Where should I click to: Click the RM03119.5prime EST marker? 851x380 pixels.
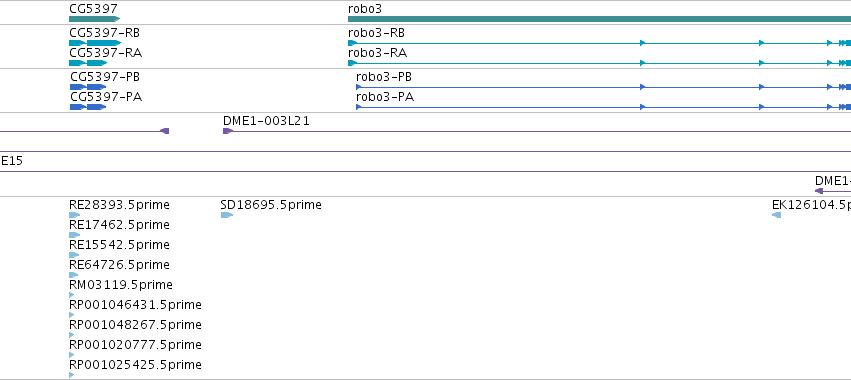pos(72,295)
